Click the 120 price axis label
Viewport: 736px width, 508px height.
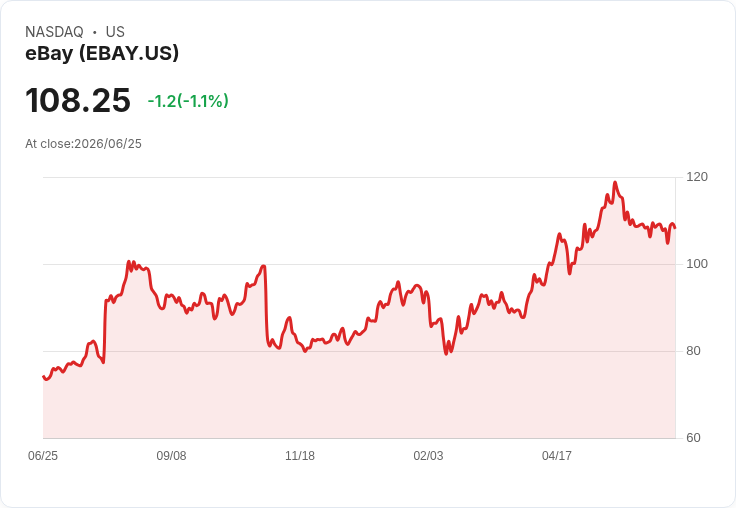697,177
